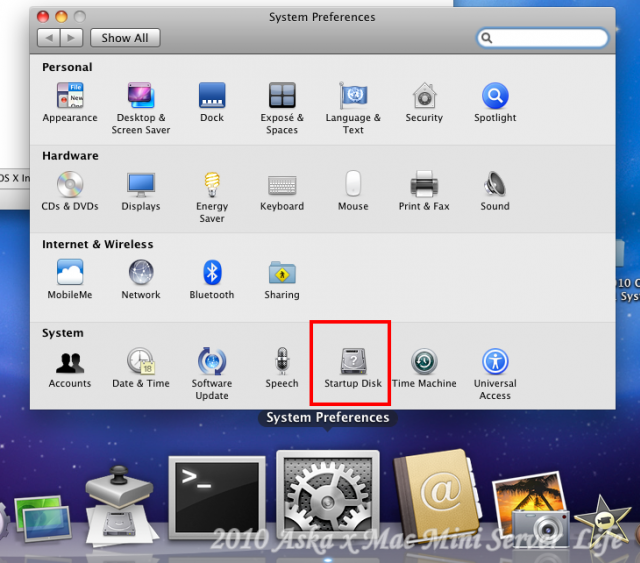Viewport: 640px width, 563px height.
Task: Open the Startup Disk pane
Action: 353,368
